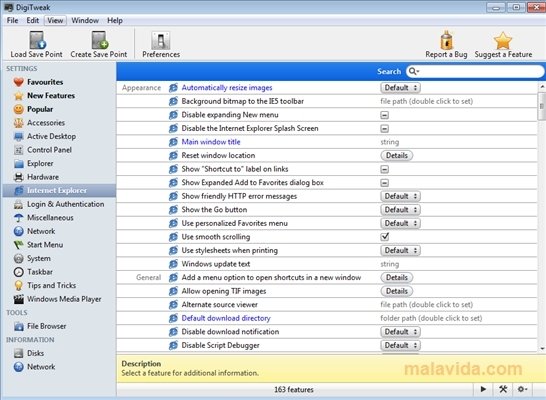Select Accessories in the settings sidebar
546x400 pixels.
click(x=46, y=123)
